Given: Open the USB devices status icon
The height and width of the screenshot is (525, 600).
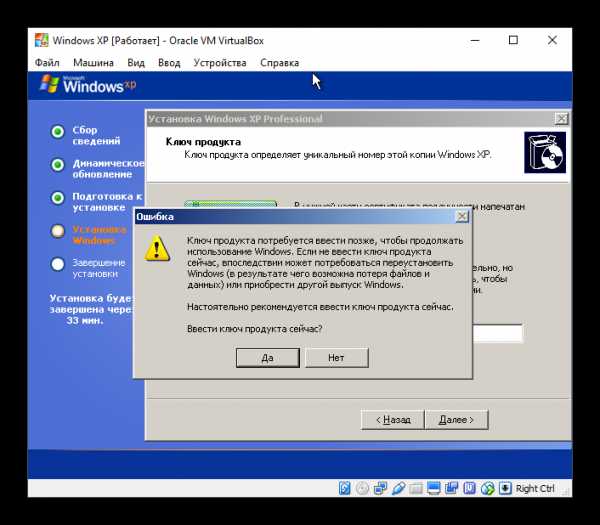Looking at the screenshot, I should (399, 488).
